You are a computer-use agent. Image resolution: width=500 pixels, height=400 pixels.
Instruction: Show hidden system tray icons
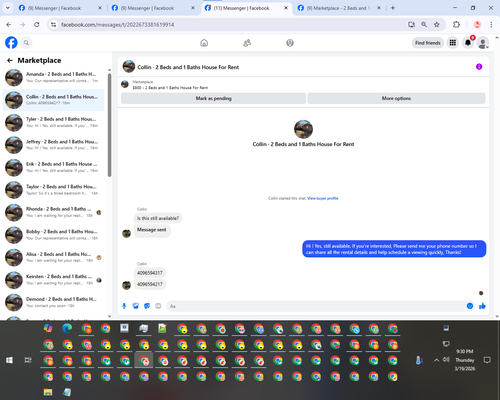coord(436,360)
